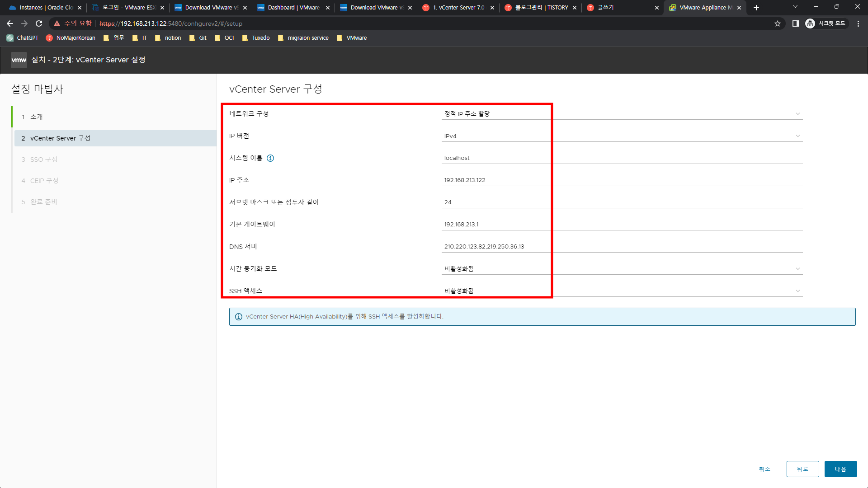The height and width of the screenshot is (488, 868).
Task: Open the VMware bookmarks folder
Action: 352,38
